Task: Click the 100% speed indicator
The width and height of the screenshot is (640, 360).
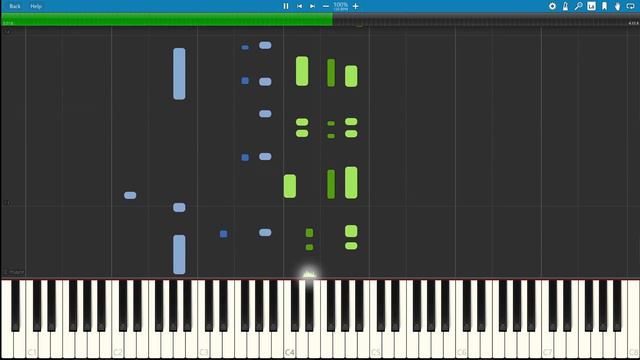Action: point(340,6)
